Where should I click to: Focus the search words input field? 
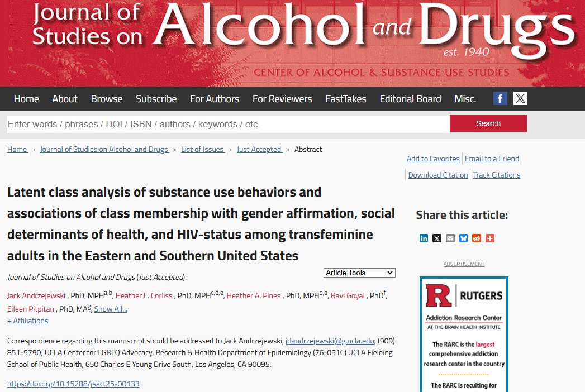click(x=228, y=124)
